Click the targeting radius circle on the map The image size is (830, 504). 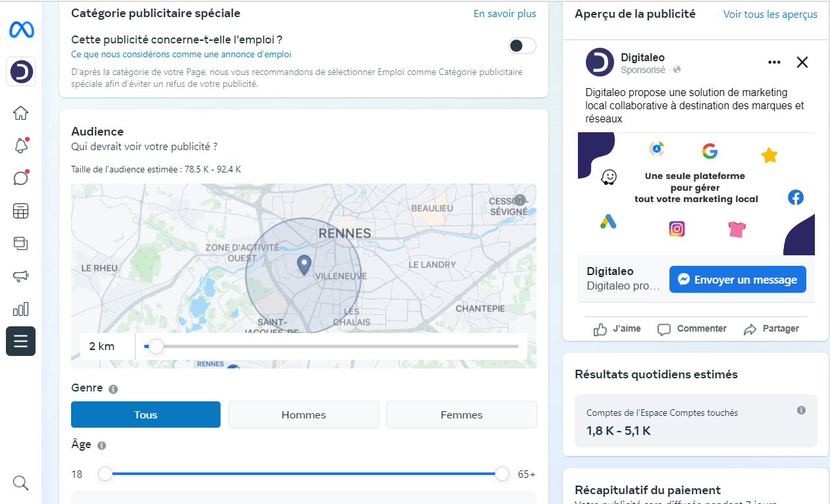(x=303, y=275)
